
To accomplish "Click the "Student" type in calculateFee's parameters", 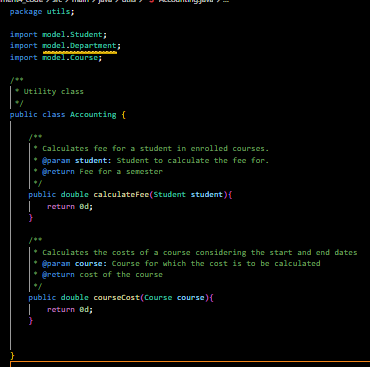I will pyautogui.click(x=169, y=194).
